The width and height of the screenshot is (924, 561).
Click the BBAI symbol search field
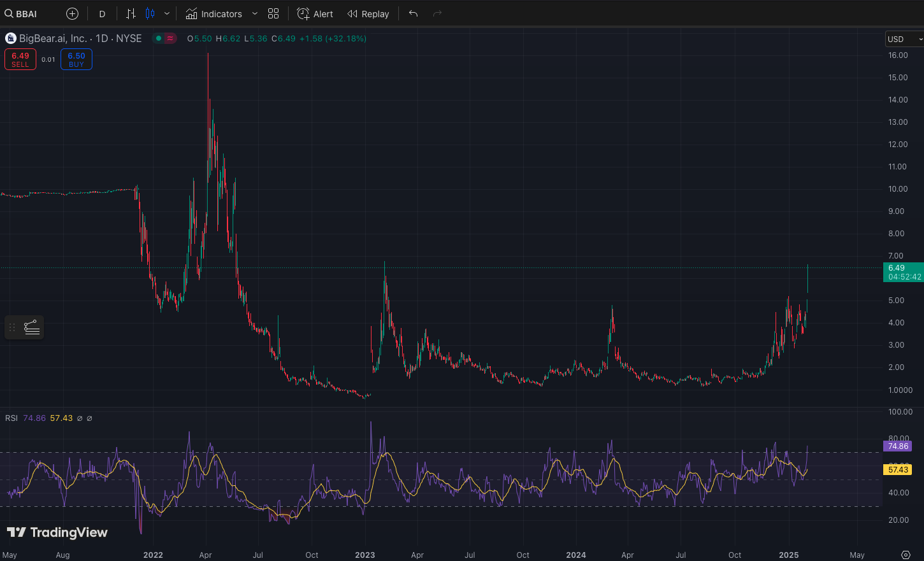(25, 13)
